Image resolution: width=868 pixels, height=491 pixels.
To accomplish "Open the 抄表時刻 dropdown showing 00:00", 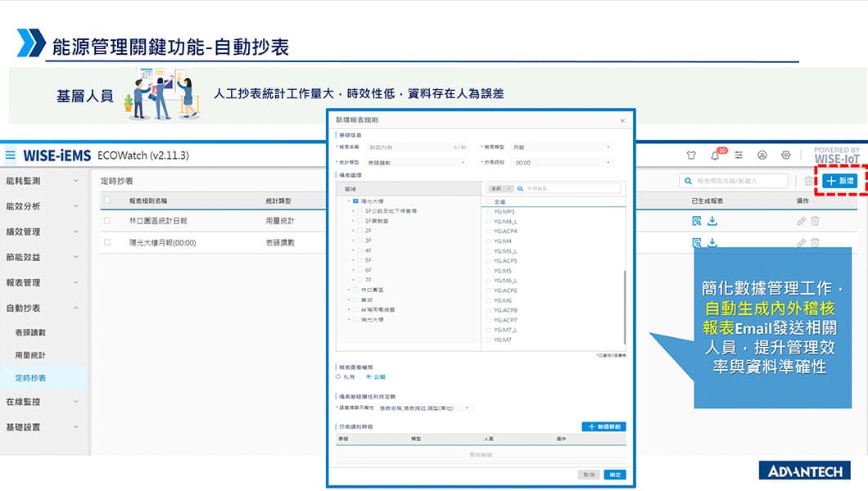I will (x=561, y=163).
